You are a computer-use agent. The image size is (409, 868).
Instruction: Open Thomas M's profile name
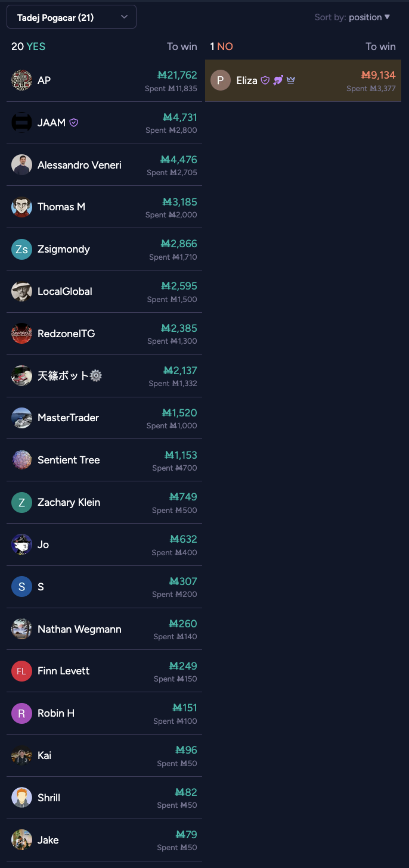(61, 207)
